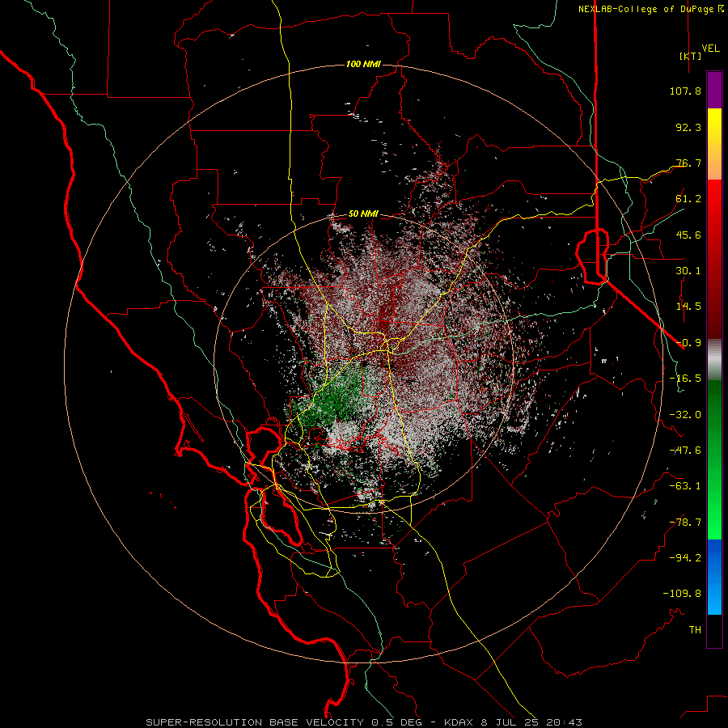Click the VEL legend title
Screen dimensions: 728x728
coord(710,48)
